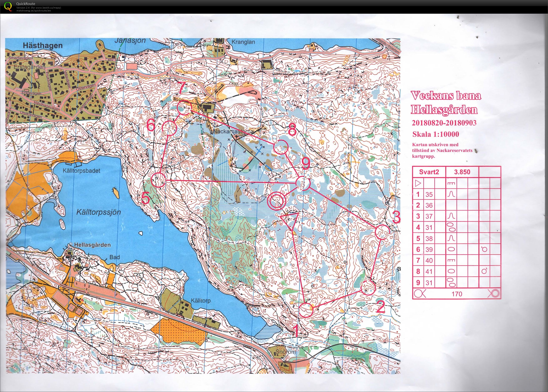Click the 3.850 course length cell

[x=462, y=172]
